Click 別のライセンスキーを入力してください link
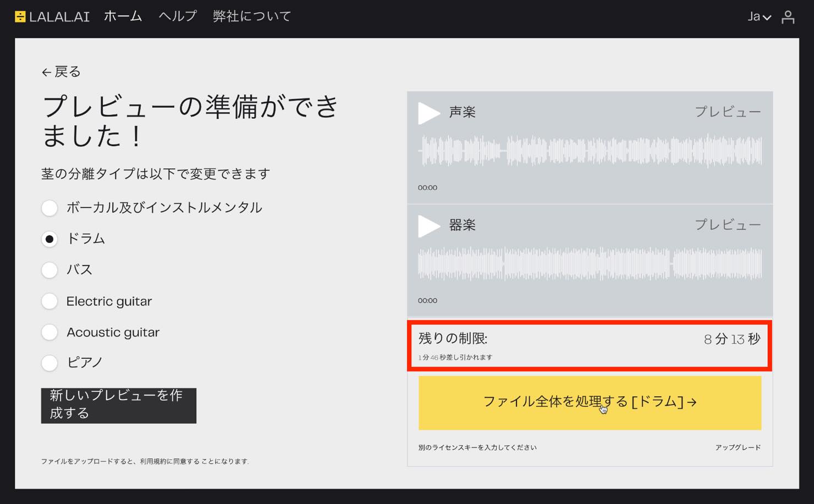 (x=477, y=447)
